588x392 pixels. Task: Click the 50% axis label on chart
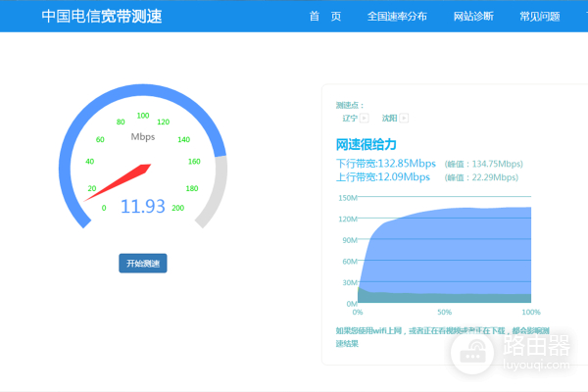pos(444,312)
